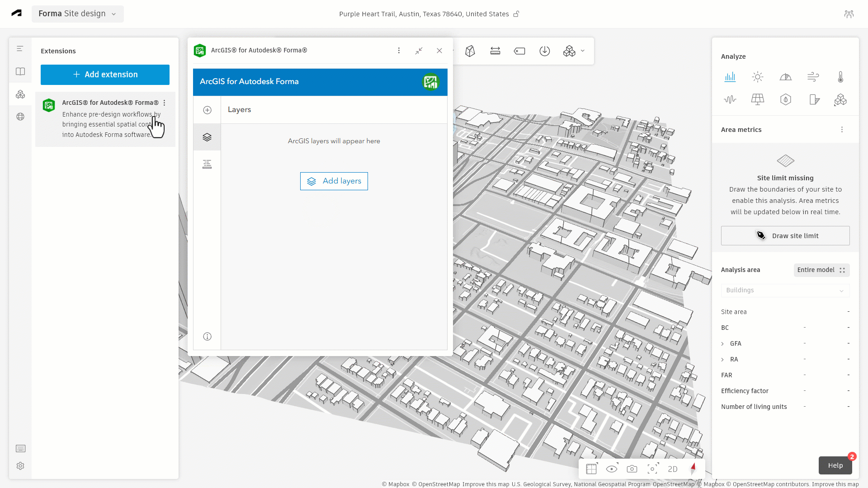Select the Wind analysis icon

click(x=813, y=77)
